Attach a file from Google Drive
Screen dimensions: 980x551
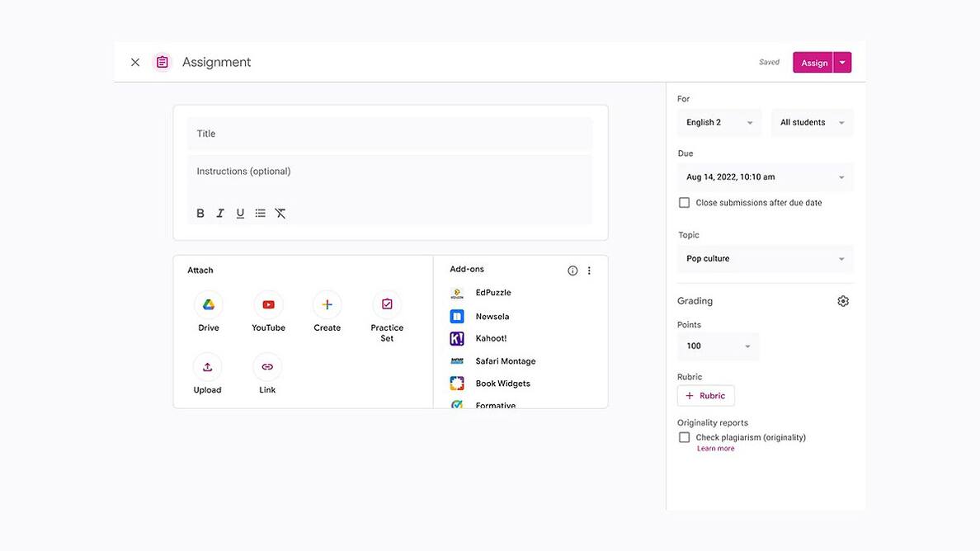coord(209,305)
